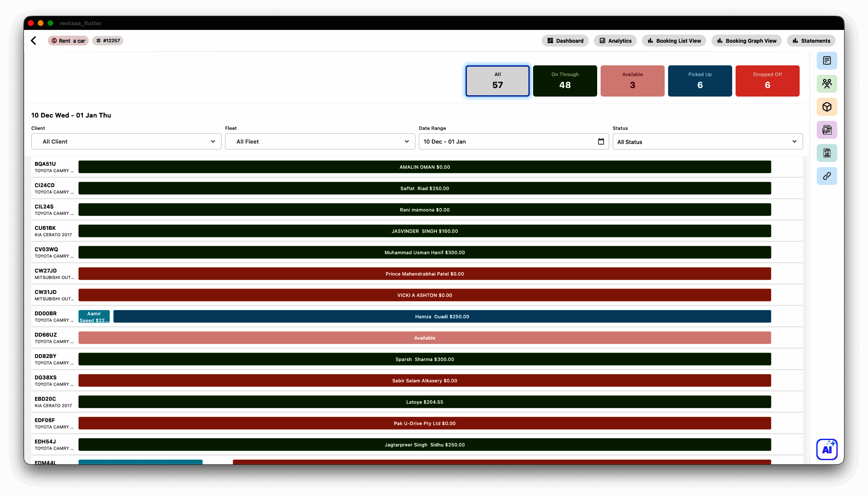Click the chain link icon
The height and width of the screenshot is (496, 868).
point(827,176)
